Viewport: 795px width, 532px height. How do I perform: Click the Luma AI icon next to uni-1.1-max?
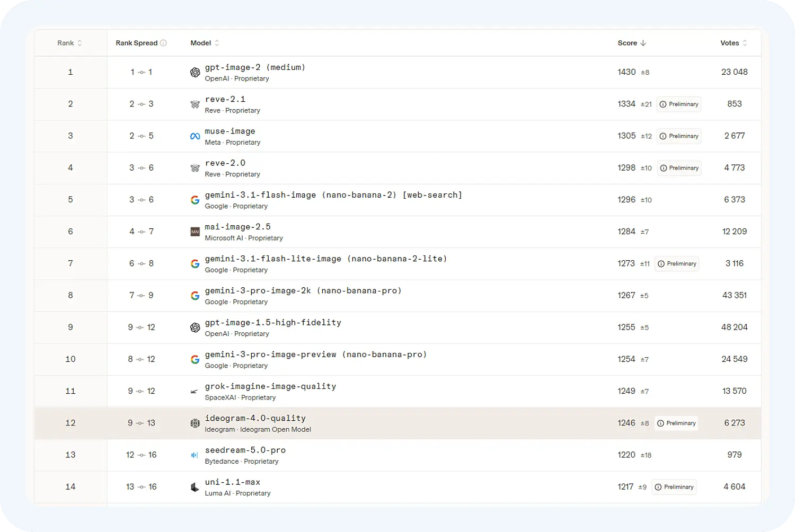pyautogui.click(x=195, y=487)
